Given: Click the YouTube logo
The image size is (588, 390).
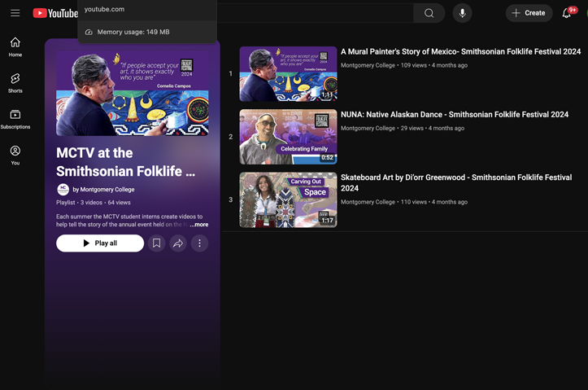Looking at the screenshot, I should click(55, 13).
